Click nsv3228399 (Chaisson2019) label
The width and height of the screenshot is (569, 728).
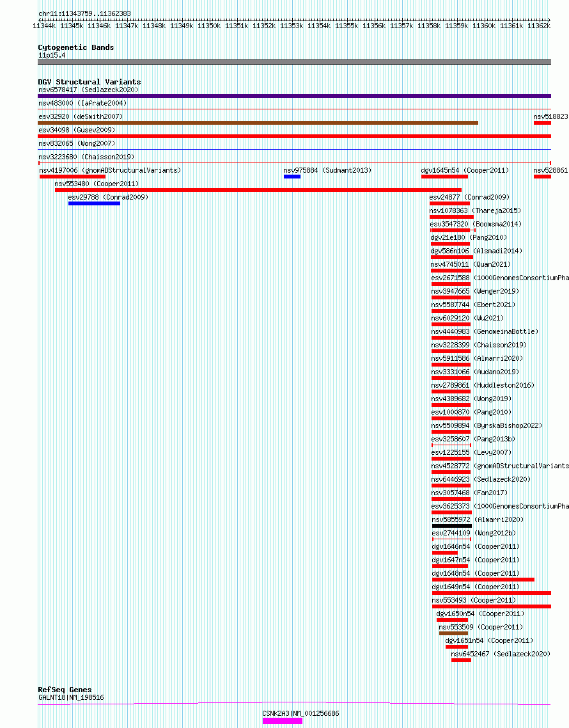pyautogui.click(x=479, y=345)
